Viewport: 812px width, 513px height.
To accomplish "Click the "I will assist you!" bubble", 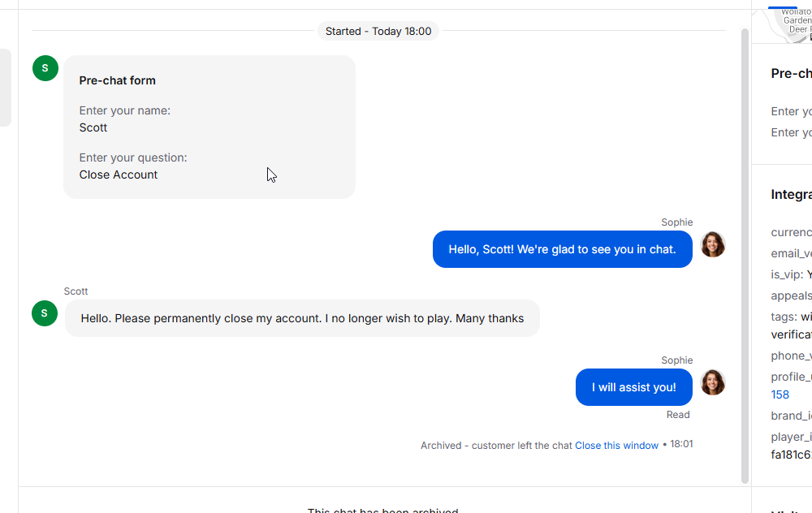I will pyautogui.click(x=634, y=387).
